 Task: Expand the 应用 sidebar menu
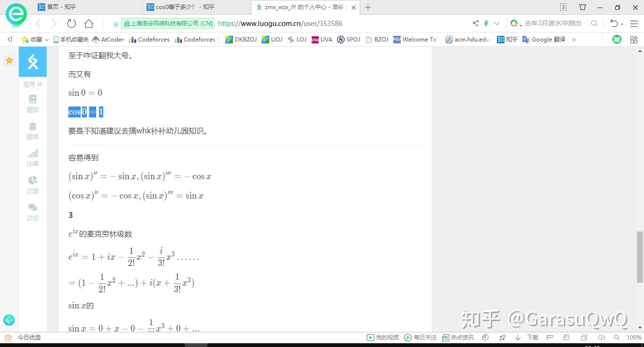pos(33,84)
